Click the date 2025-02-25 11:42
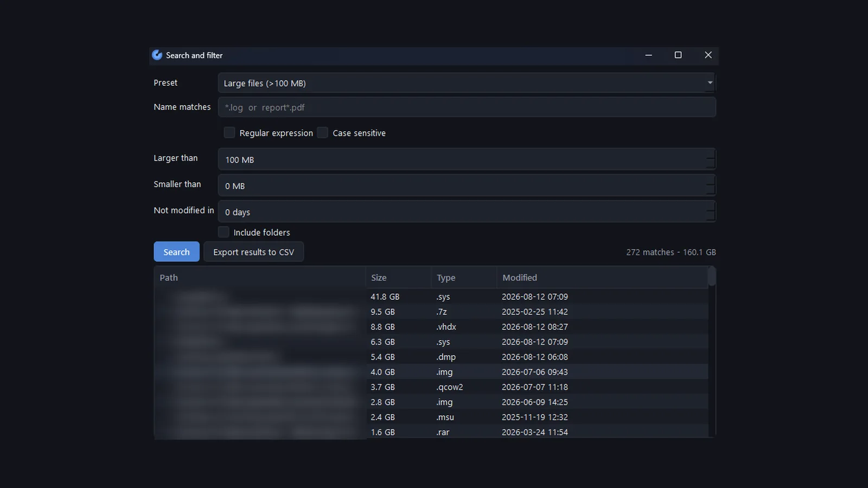The image size is (868, 488). [x=535, y=312]
